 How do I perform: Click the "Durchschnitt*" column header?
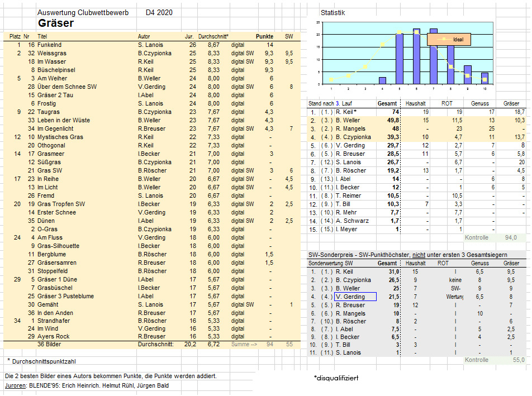click(x=213, y=36)
